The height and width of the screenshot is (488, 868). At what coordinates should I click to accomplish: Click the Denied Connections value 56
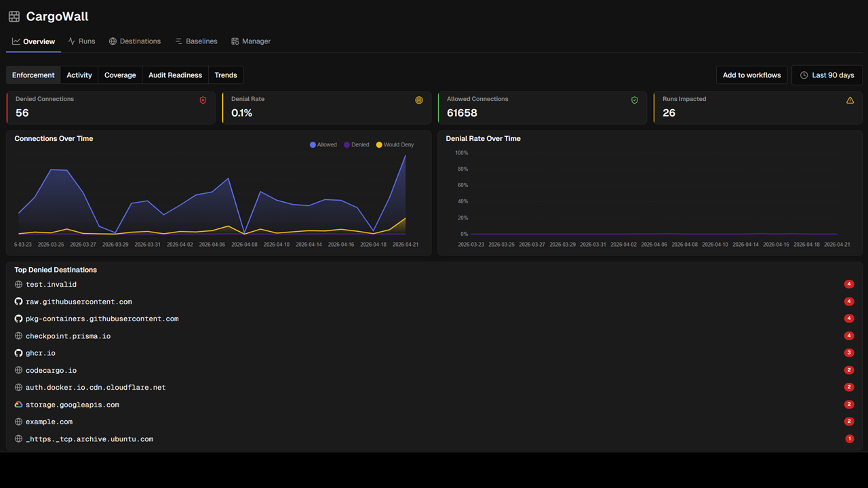pos(22,113)
